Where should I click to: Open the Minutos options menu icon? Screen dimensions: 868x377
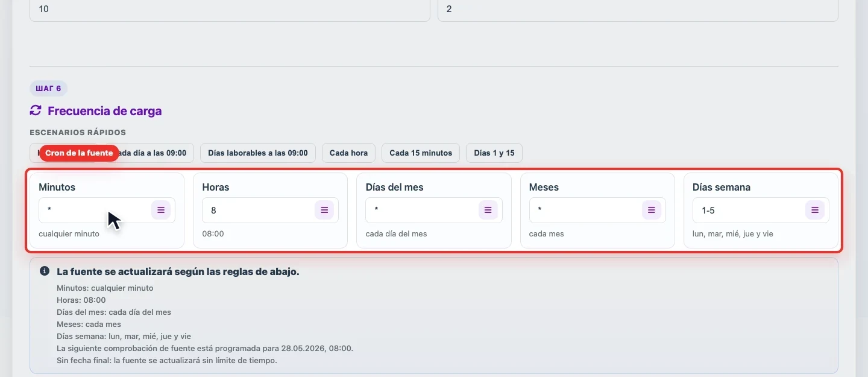pos(161,210)
